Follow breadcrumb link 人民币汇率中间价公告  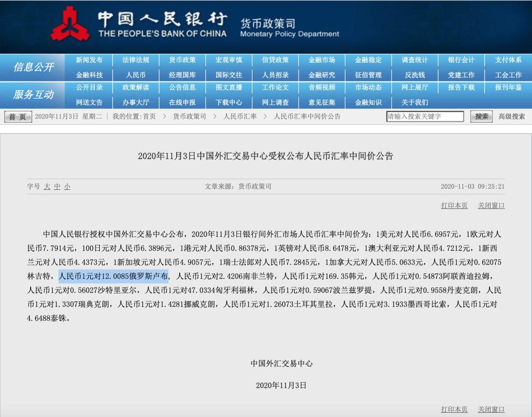click(x=307, y=116)
